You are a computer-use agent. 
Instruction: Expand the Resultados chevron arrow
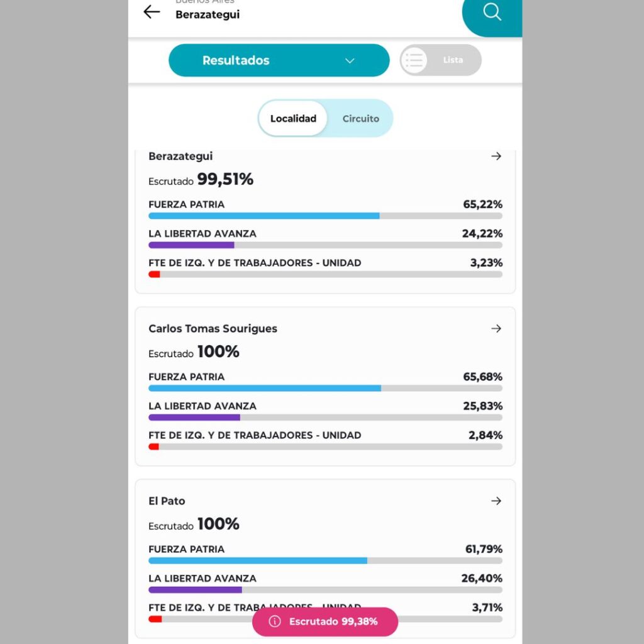tap(350, 60)
